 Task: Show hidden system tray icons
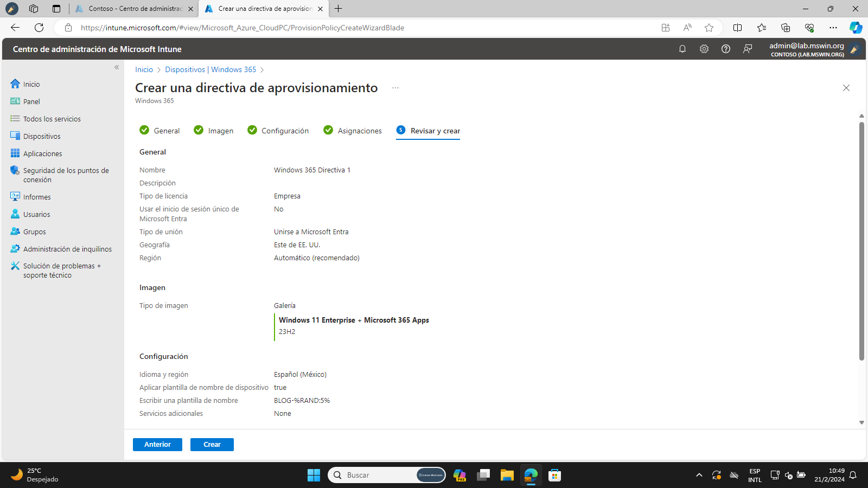pyautogui.click(x=699, y=476)
